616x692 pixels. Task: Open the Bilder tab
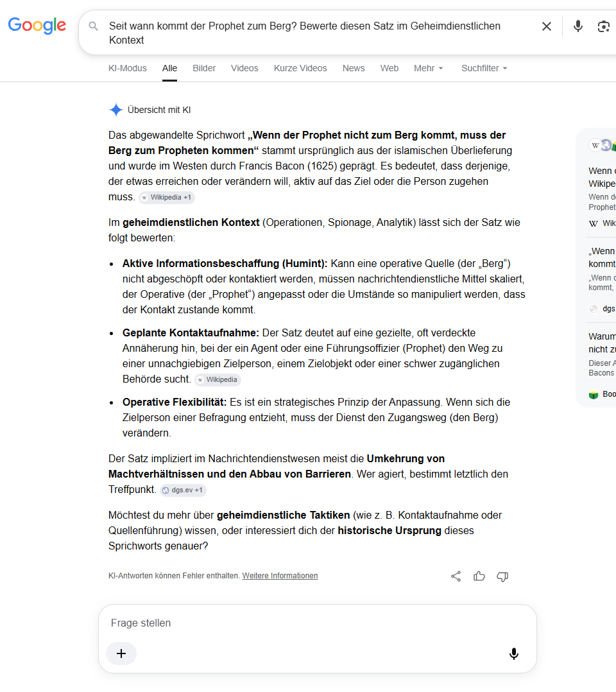coord(204,69)
